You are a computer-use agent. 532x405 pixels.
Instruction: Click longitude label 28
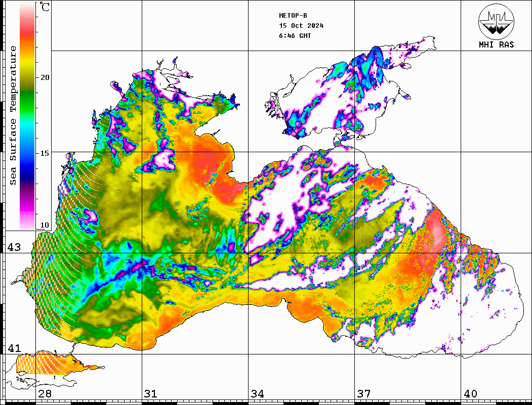tap(45, 394)
